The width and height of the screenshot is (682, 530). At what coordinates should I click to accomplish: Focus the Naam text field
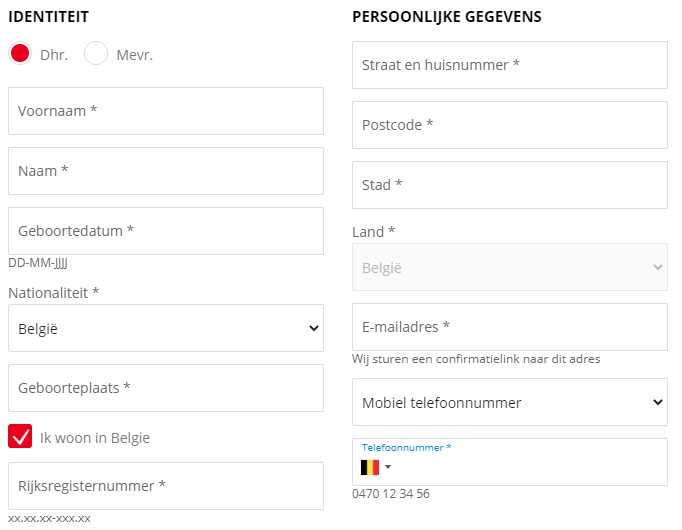point(166,171)
